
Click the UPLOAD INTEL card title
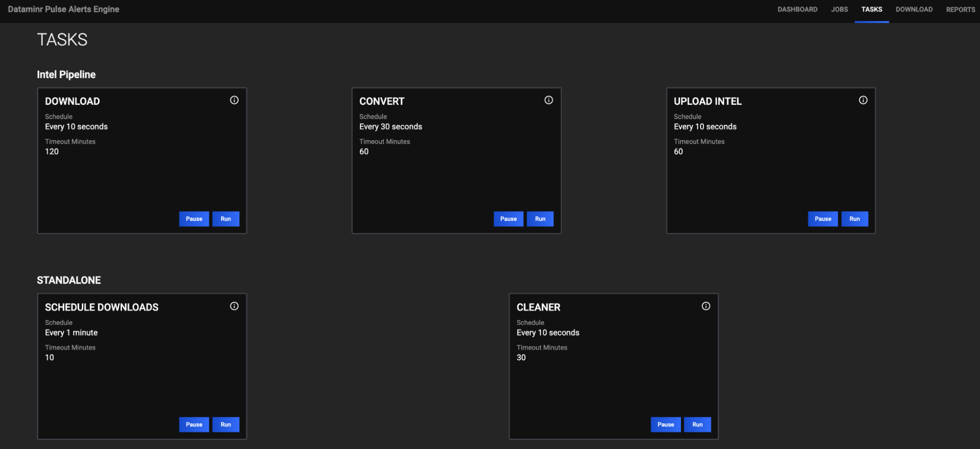coord(707,101)
